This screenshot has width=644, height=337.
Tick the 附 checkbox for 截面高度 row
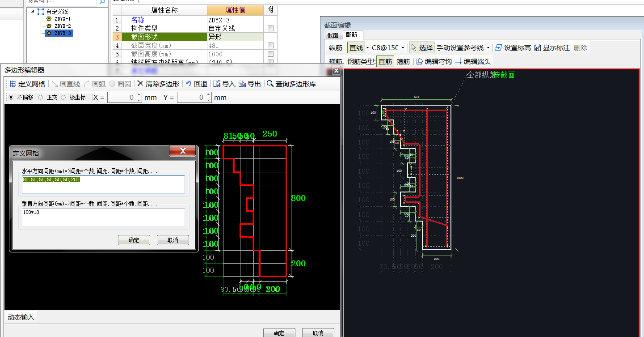point(270,54)
